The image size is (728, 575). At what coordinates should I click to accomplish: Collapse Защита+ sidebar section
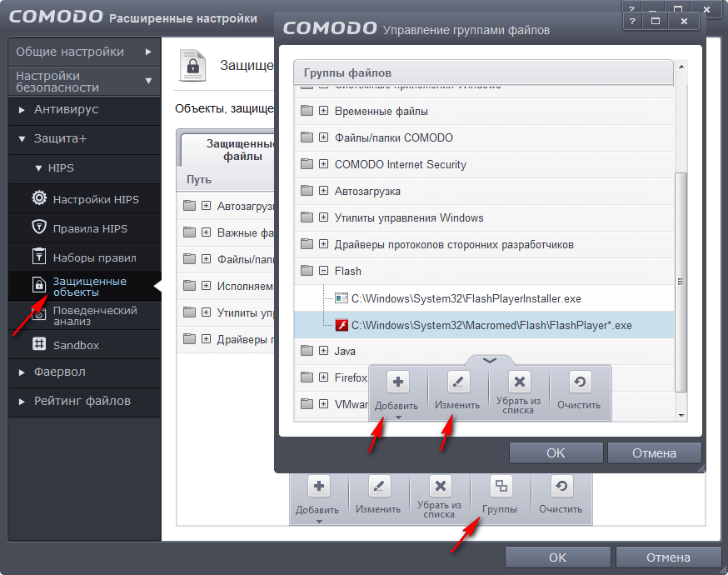pyautogui.click(x=84, y=139)
